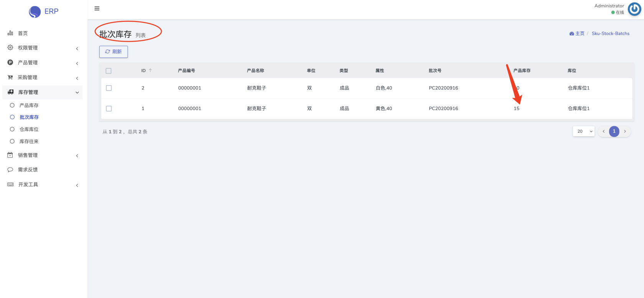Go to previous page arrow

click(603, 132)
